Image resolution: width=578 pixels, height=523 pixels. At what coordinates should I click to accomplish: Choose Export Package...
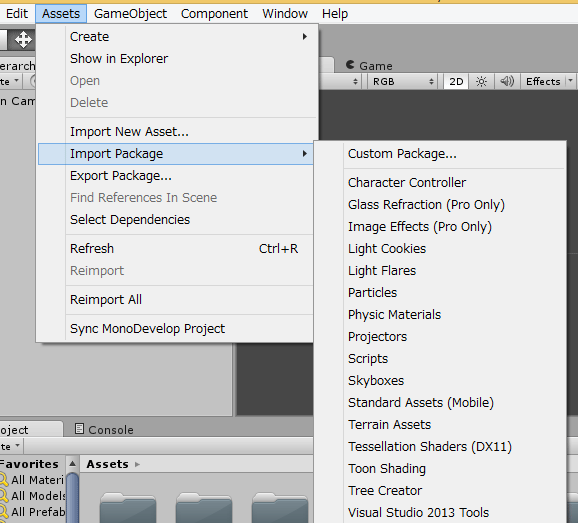coord(176,176)
